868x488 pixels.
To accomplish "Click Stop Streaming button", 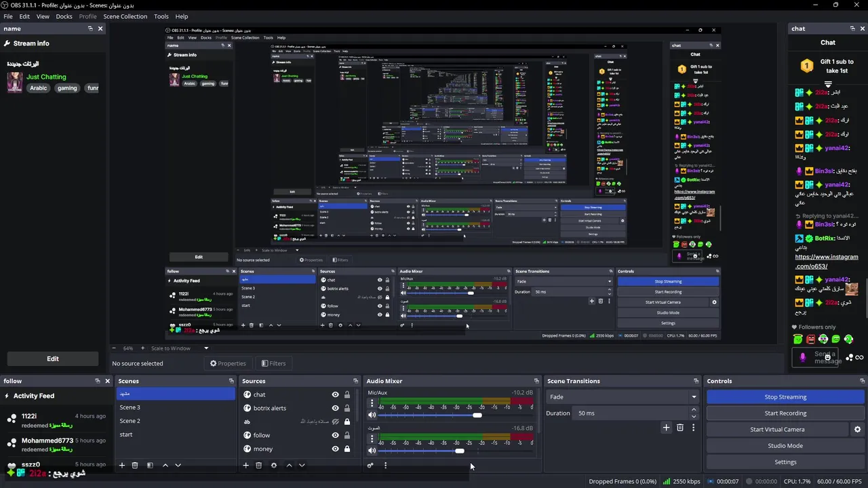I will pyautogui.click(x=785, y=396).
